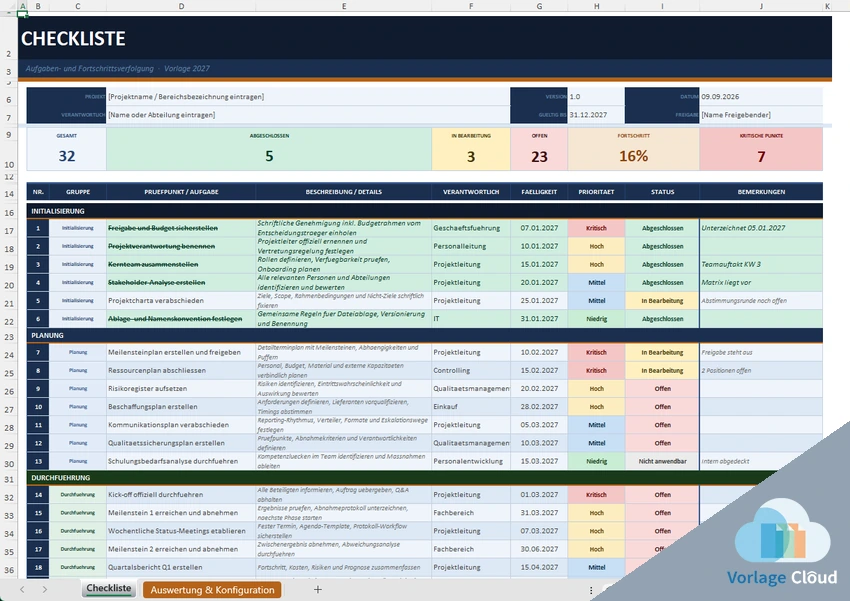Click the Name oder Abteilung eintragen field
Viewport: 850px width, 601px height.
(x=308, y=114)
